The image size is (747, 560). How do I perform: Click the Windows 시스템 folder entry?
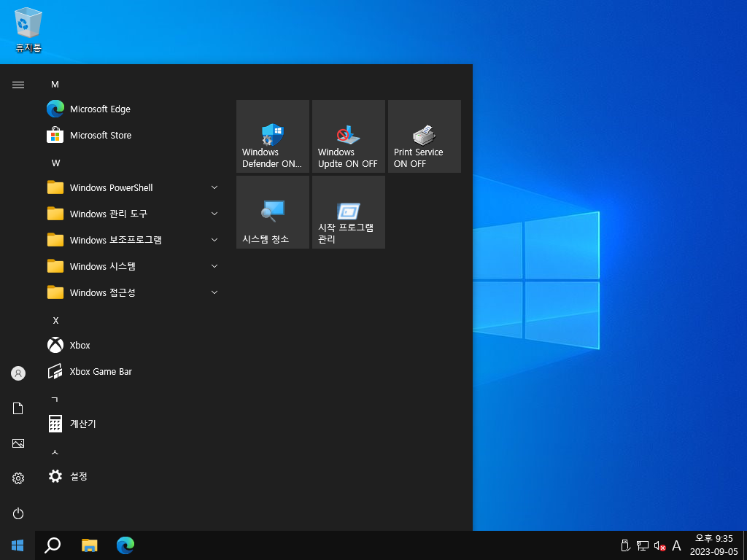[135, 266]
